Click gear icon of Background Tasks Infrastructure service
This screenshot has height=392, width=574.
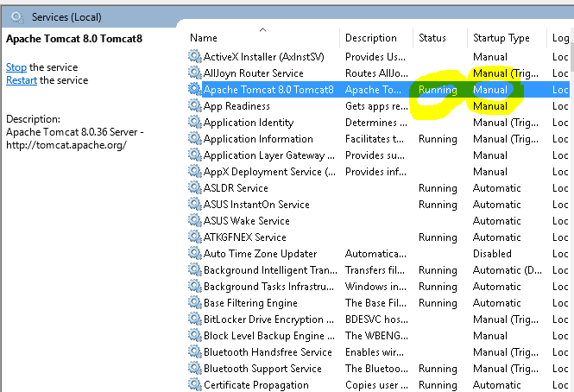click(195, 286)
